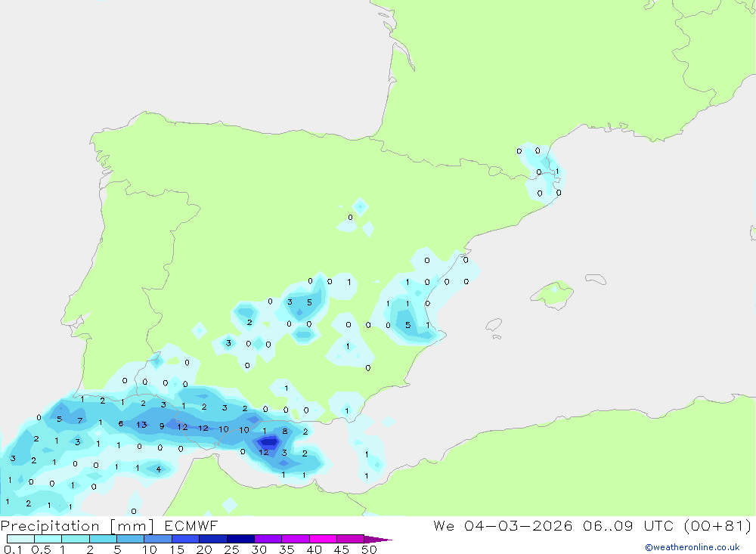Viewport: 756px width, 554px height.
Task: Click the '9' precipitation value on map
Action: (162, 426)
